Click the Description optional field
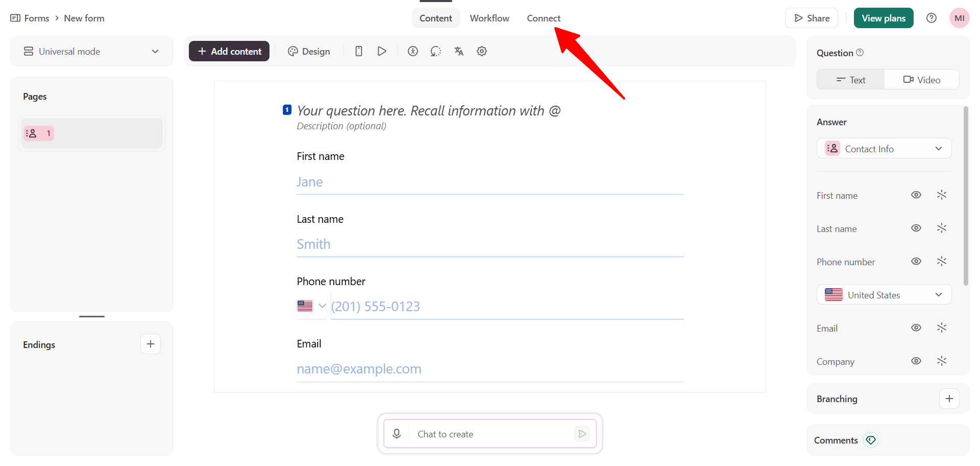The image size is (980, 466). (x=341, y=126)
